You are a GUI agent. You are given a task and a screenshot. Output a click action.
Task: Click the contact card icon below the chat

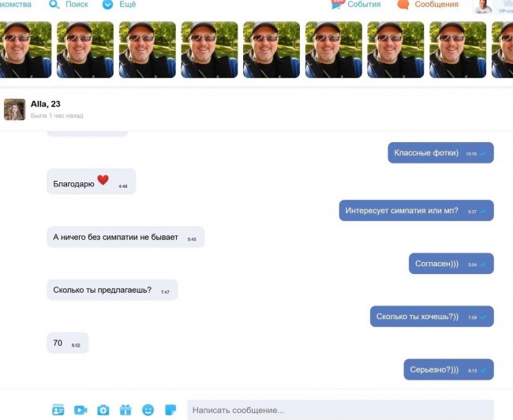58,410
